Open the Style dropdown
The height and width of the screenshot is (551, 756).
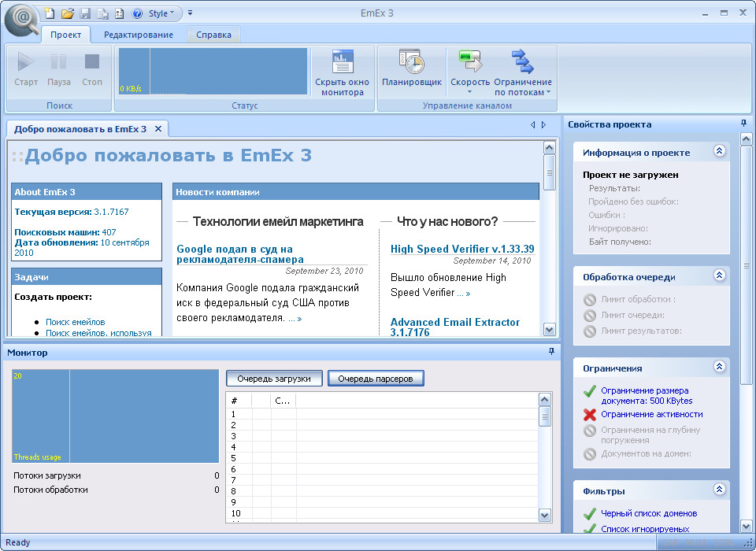161,13
